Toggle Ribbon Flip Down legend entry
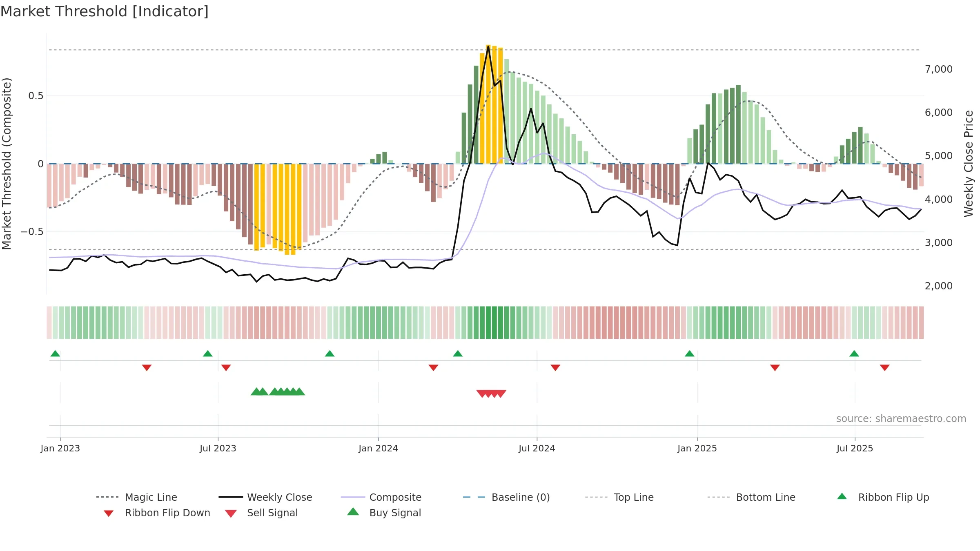The image size is (980, 551). pyautogui.click(x=157, y=513)
